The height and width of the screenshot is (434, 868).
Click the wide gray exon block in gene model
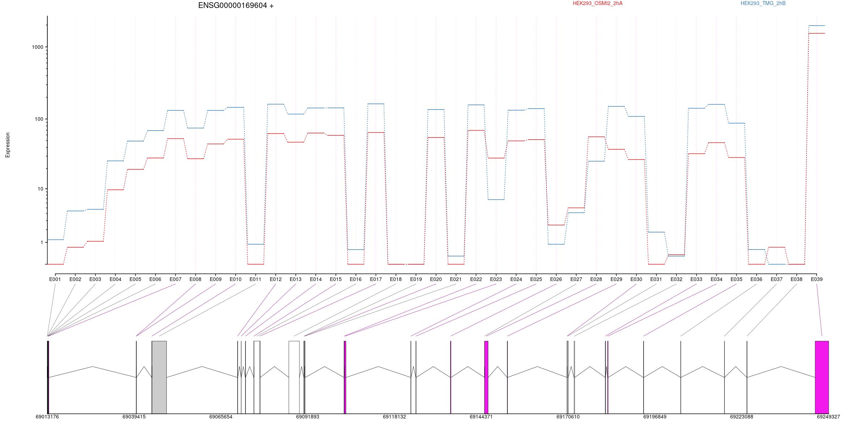[159, 377]
